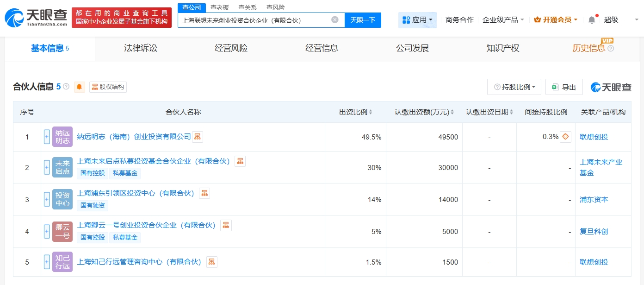Viewport: 644px width, 285px height.
Task: Expand row 3 投资中心 plus toggle
Action: pyautogui.click(x=47, y=199)
